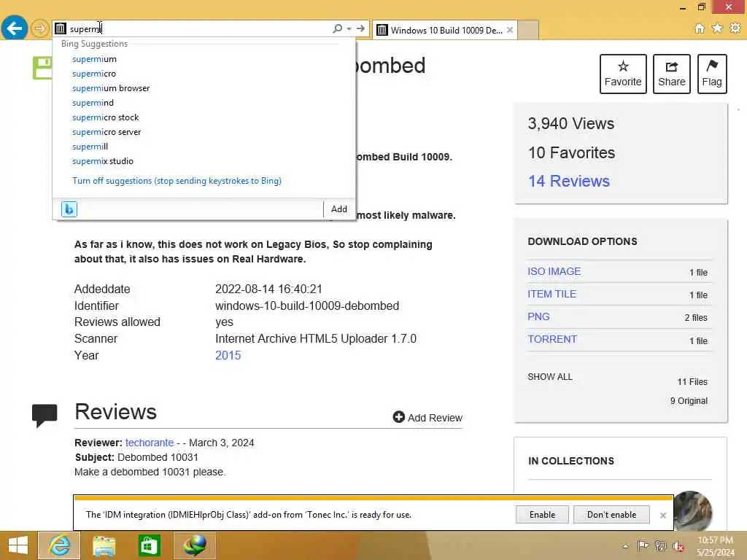Click the Addeddate value '2022-08-14 16:40:21'
This screenshot has height=560, width=747.
click(x=268, y=289)
